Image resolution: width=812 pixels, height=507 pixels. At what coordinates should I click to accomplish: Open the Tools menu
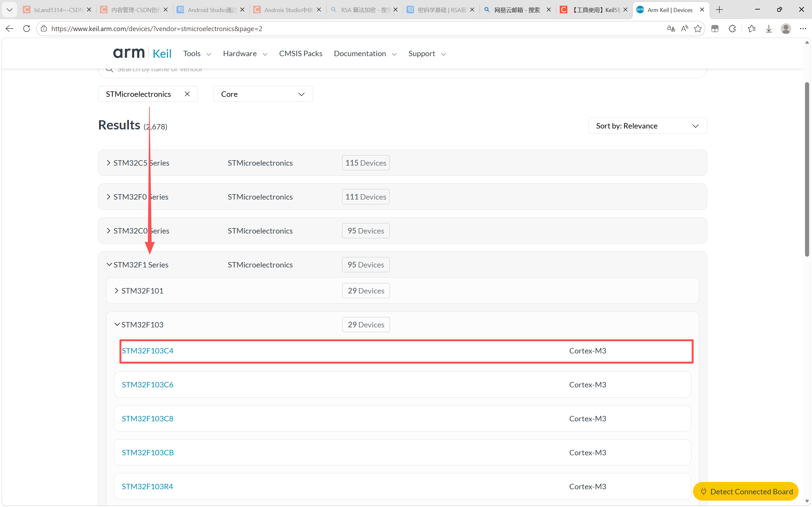[197, 54]
